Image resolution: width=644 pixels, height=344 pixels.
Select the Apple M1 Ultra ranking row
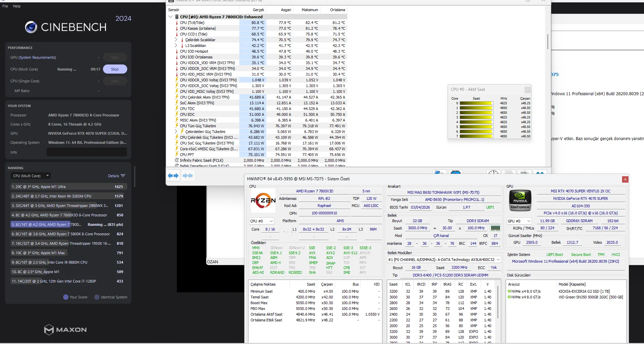point(69,187)
